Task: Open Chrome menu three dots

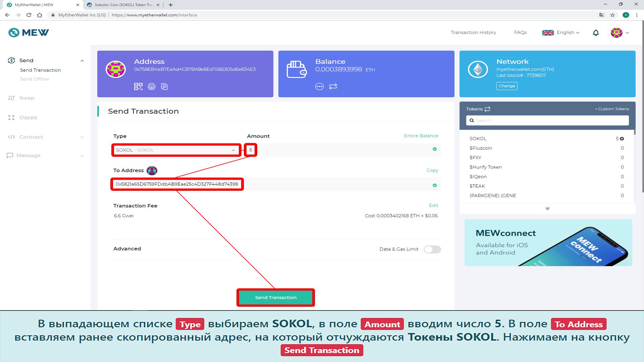Action: 637,15
